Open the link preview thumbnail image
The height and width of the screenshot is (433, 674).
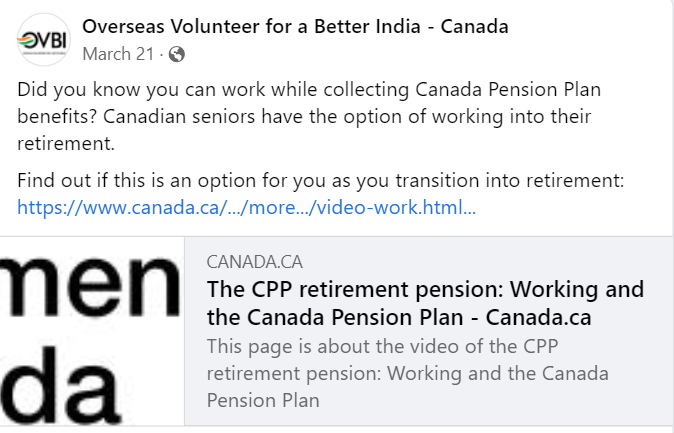(92, 331)
